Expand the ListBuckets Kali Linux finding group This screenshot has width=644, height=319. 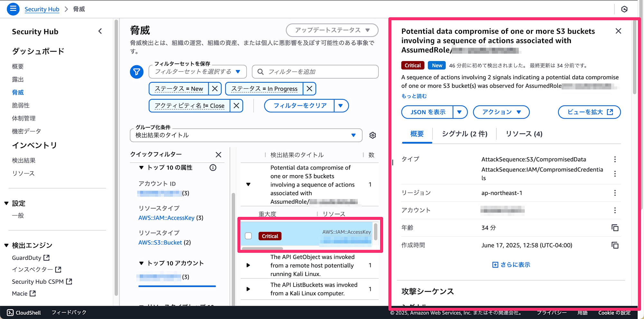click(248, 289)
